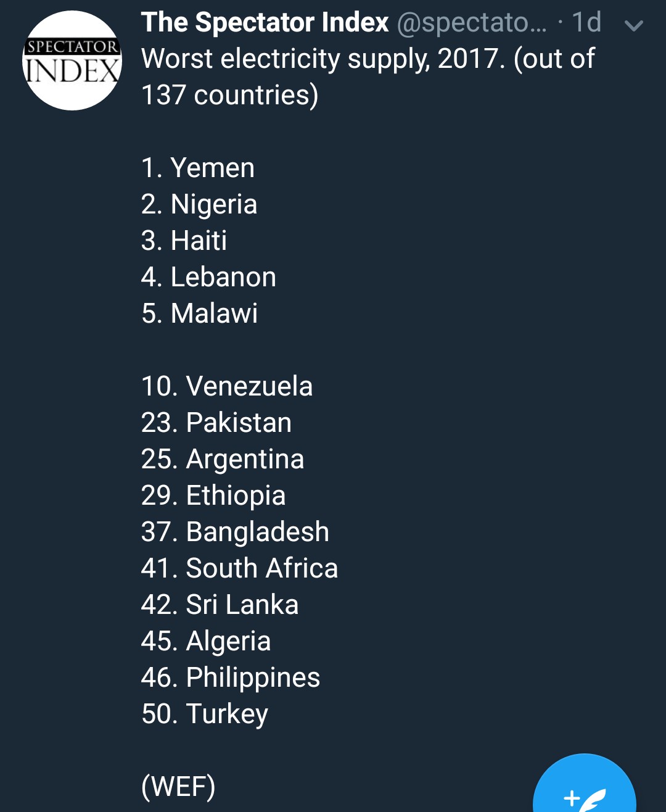This screenshot has width=666, height=812.
Task: Click the @spectato... handle
Action: click(x=472, y=23)
